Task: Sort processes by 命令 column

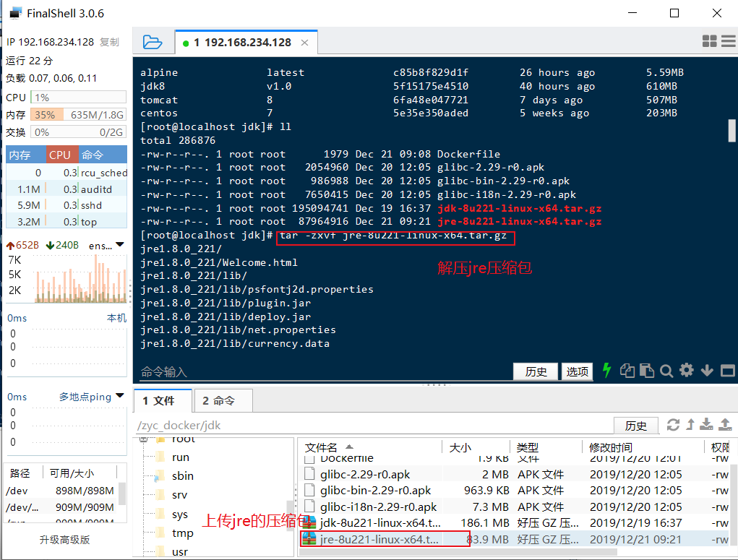Action: [102, 155]
